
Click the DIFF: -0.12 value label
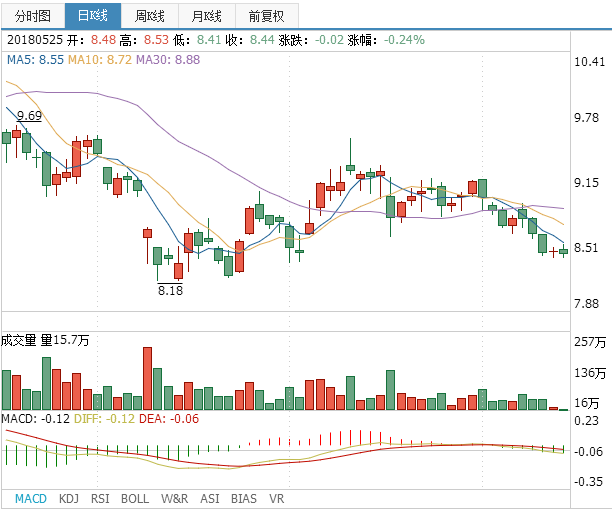[104, 419]
